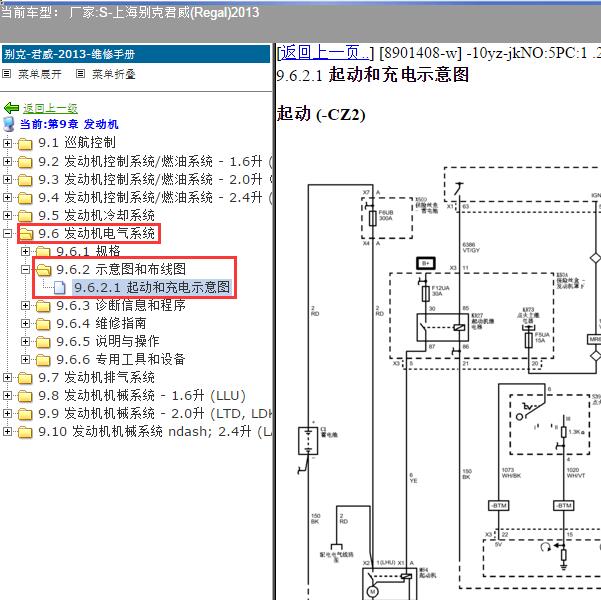
Task: Expand the 9.1 巡航控制 node
Action: (7, 143)
